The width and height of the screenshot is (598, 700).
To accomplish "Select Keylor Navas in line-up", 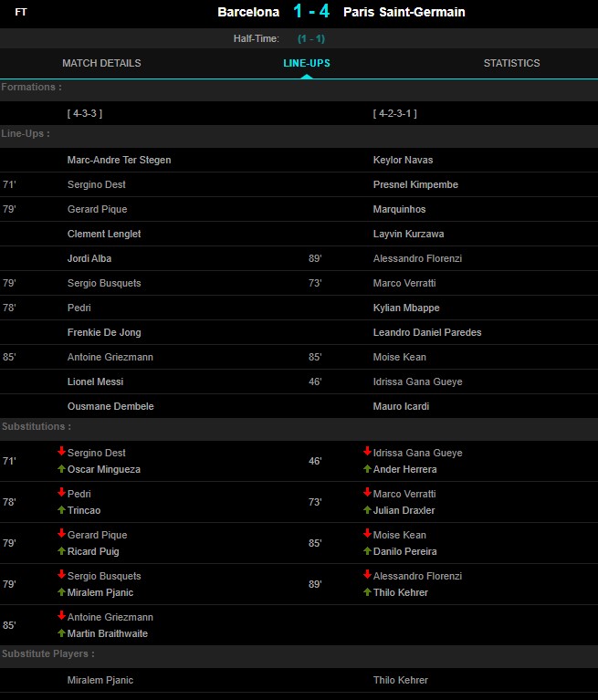I will [403, 160].
